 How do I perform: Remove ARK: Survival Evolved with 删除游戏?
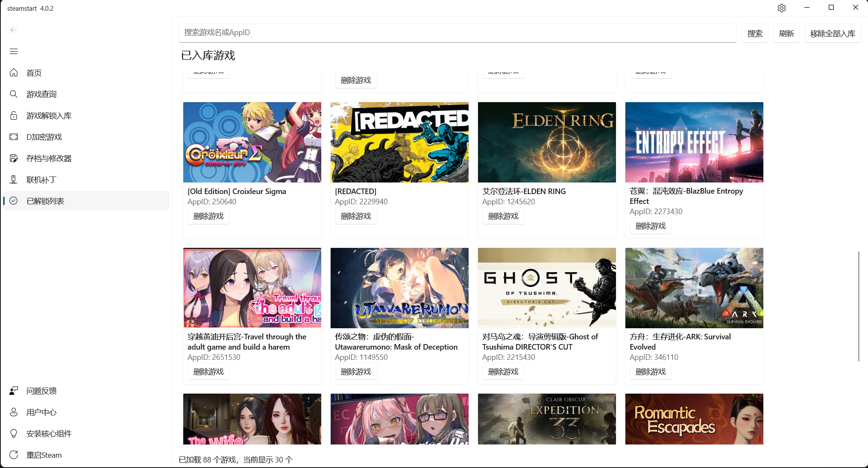tap(651, 372)
